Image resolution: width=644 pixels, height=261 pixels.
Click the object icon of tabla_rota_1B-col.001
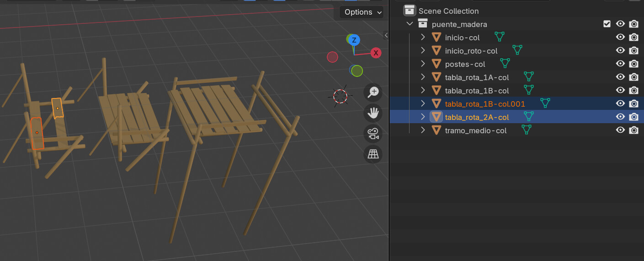[436, 104]
